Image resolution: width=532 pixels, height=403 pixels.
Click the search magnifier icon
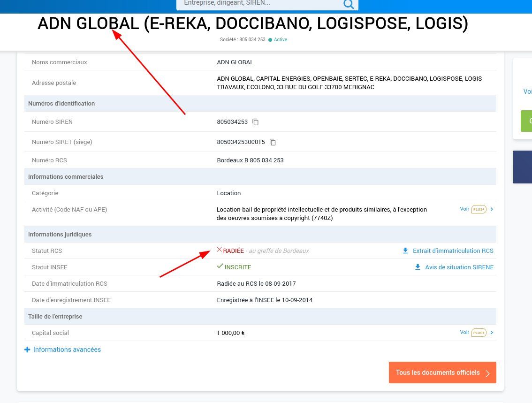349,4
